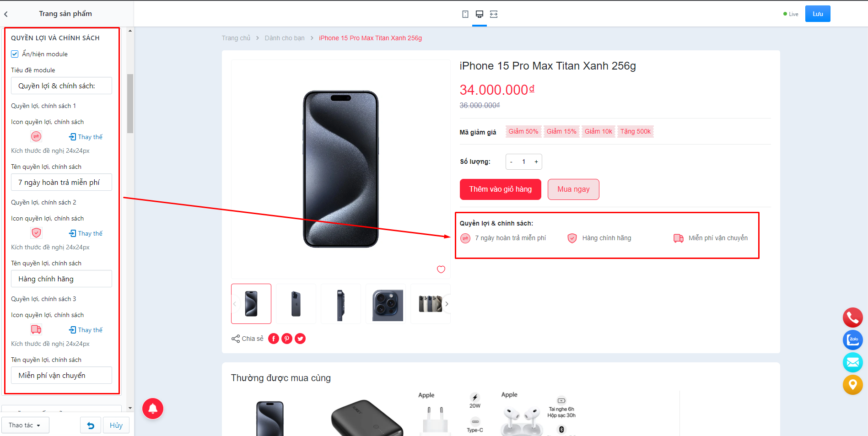This screenshot has height=436, width=868.
Task: Open the Zalo chat floating icon
Action: [853, 340]
